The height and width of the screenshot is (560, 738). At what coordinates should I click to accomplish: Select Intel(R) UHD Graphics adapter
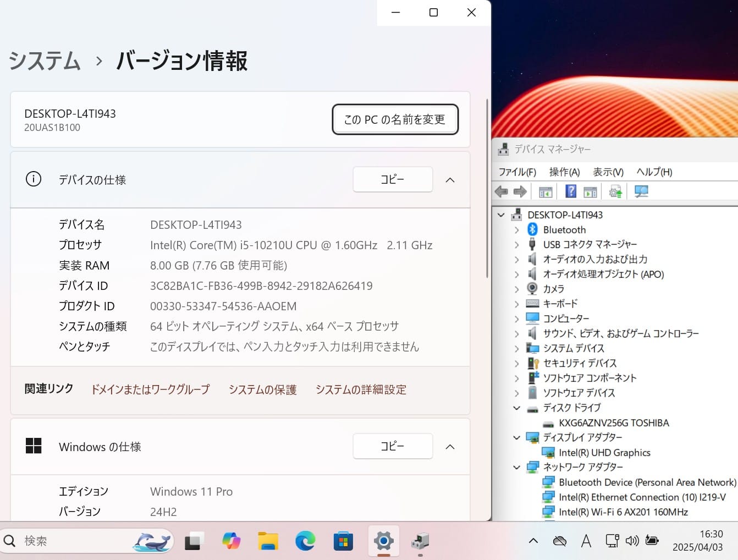604,452
